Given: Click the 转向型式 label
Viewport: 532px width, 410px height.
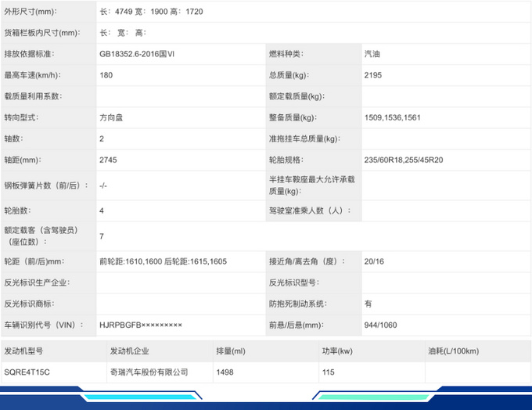Looking at the screenshot, I should pos(21,118).
